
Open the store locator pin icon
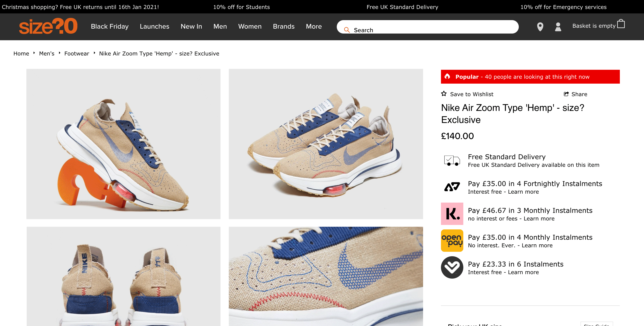click(x=540, y=27)
